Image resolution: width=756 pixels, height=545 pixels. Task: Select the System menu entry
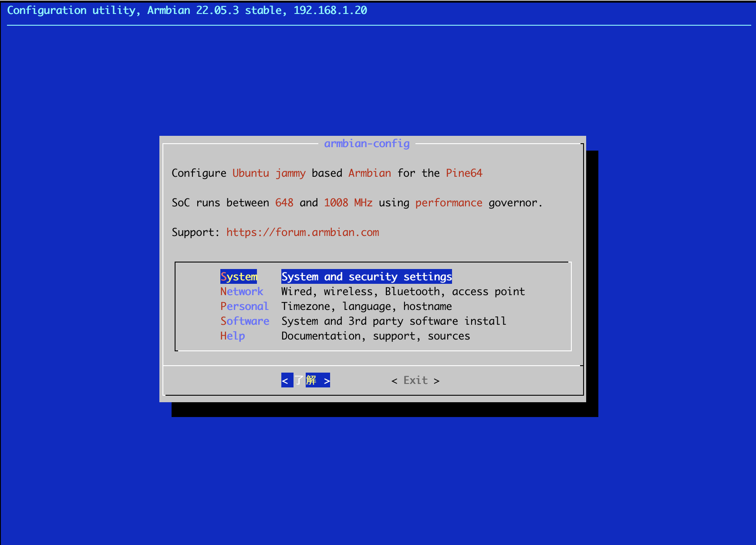point(239,277)
